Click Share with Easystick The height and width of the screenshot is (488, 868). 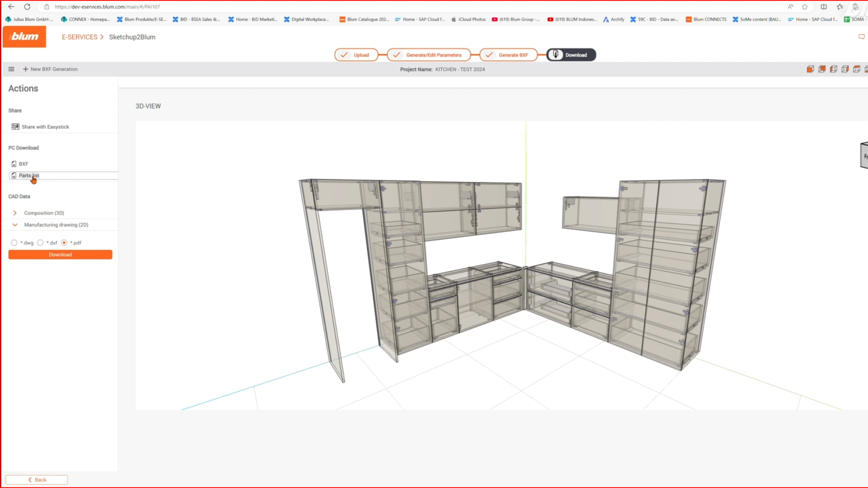pos(45,127)
